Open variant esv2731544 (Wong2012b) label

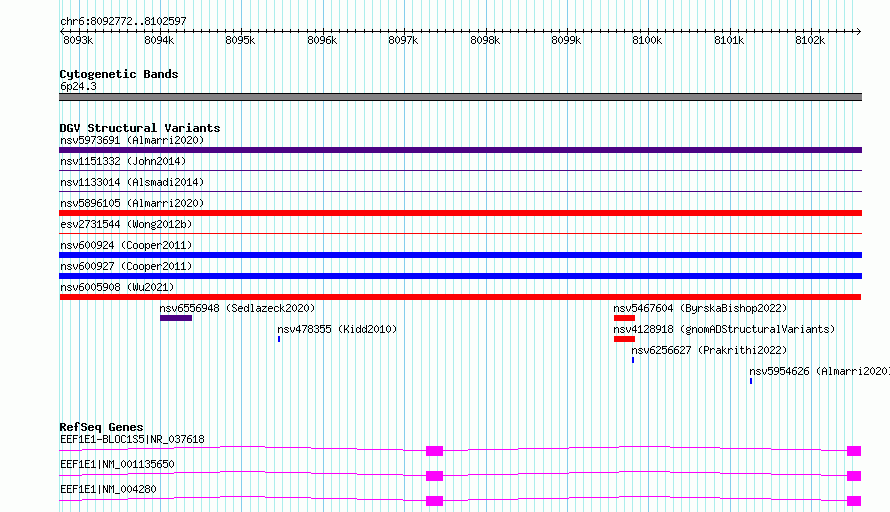(x=126, y=224)
